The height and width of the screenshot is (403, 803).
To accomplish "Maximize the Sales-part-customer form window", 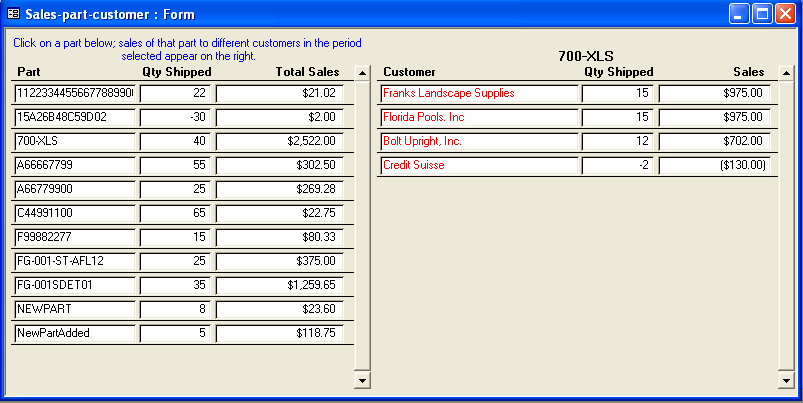I will [762, 14].
